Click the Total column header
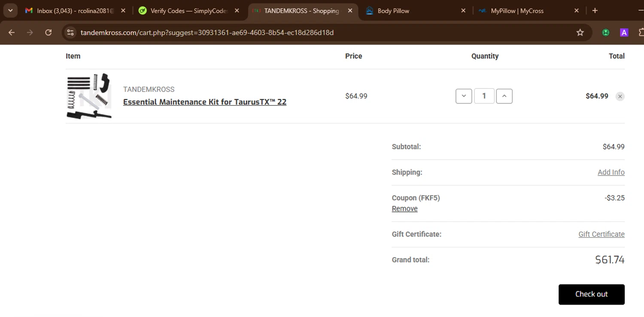Screen dimensions: 644x317 (x=617, y=56)
